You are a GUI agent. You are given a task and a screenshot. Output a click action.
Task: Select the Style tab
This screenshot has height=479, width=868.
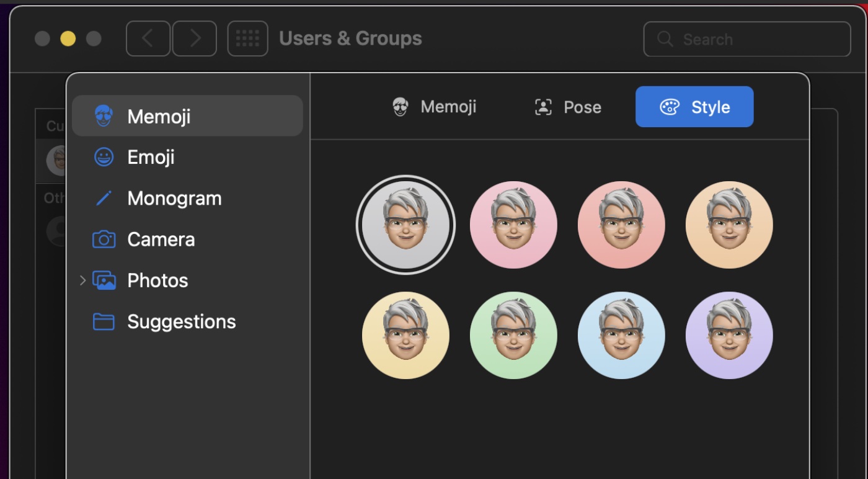(x=694, y=107)
